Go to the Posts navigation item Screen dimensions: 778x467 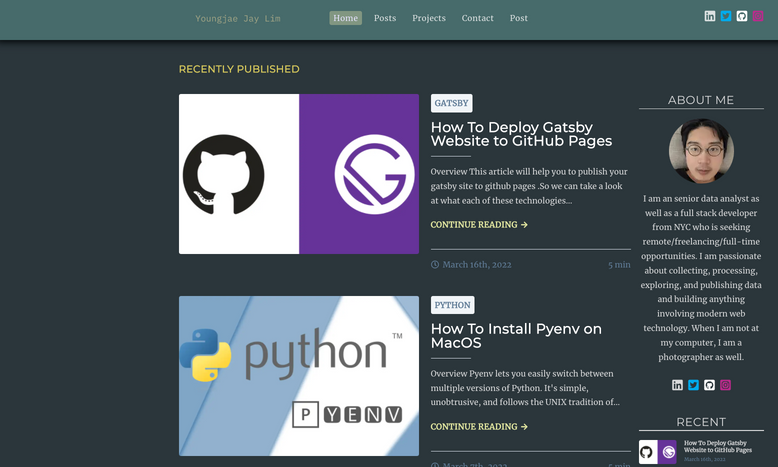385,18
